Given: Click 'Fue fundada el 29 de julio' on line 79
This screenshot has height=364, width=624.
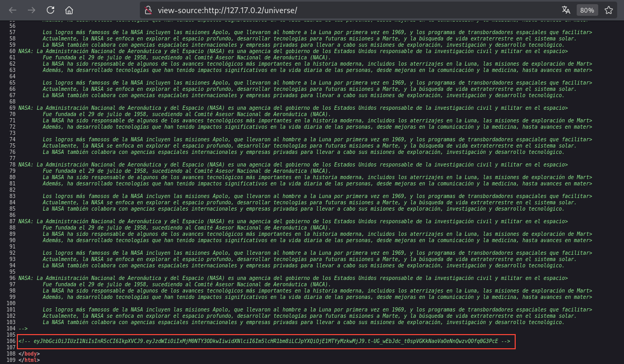Looking at the screenshot, I should pyautogui.click(x=82, y=171).
